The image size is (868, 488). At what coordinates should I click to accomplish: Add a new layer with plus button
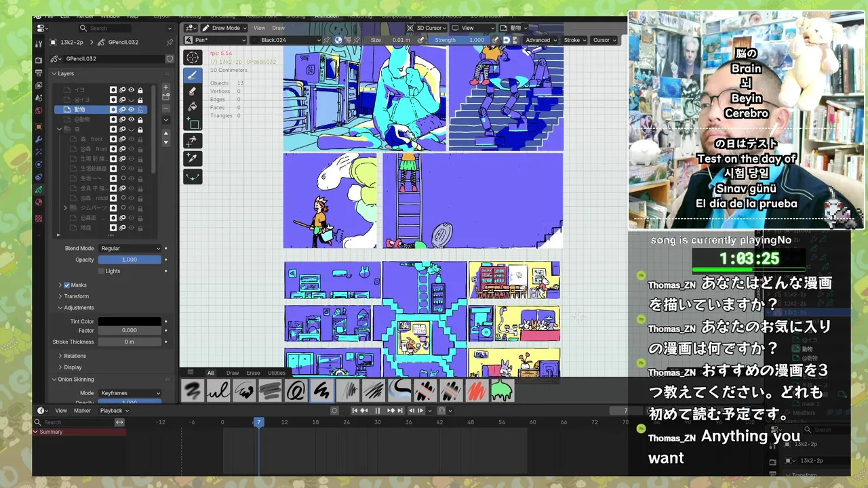click(165, 87)
